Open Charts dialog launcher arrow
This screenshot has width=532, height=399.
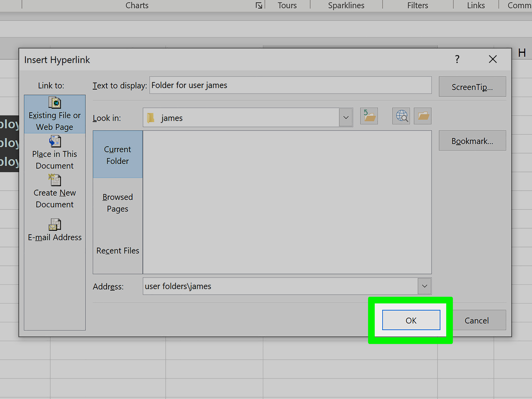pos(259,5)
